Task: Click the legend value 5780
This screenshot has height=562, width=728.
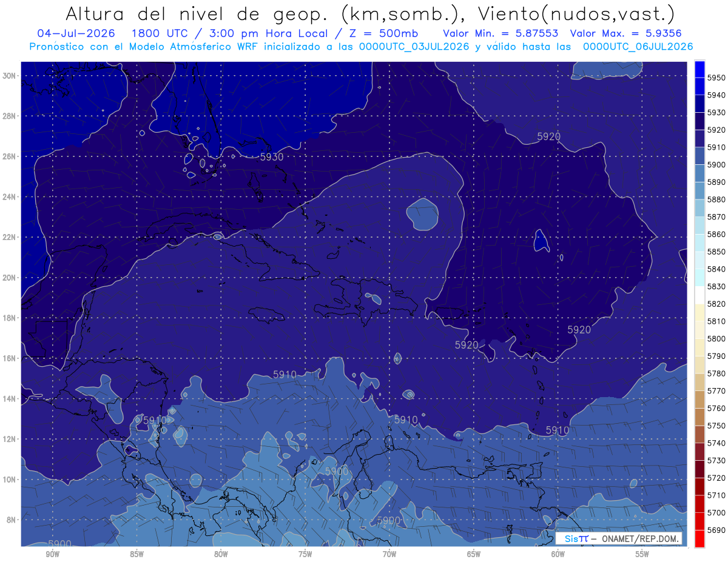Action: pos(716,373)
